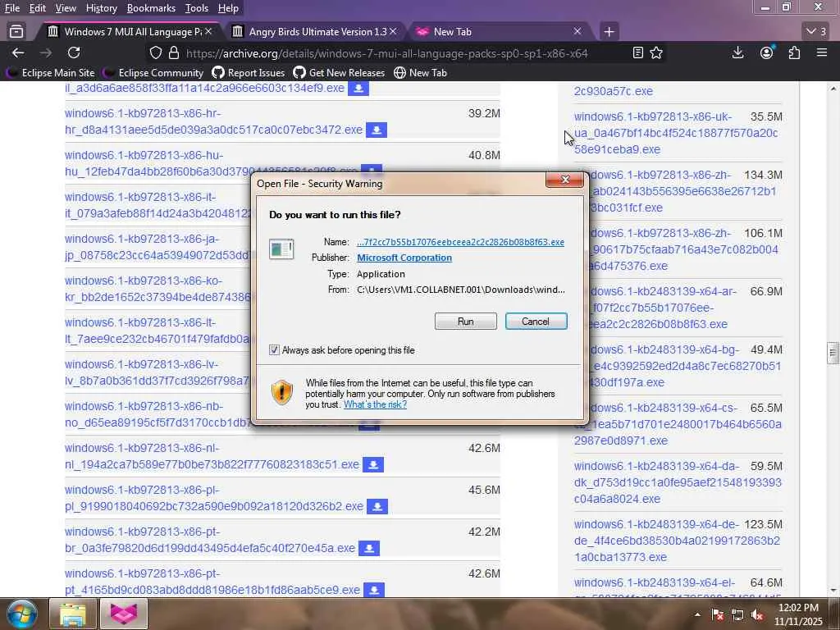Close the Angry Birds tab
Viewport: 840px width, 630px height.
[x=393, y=32]
